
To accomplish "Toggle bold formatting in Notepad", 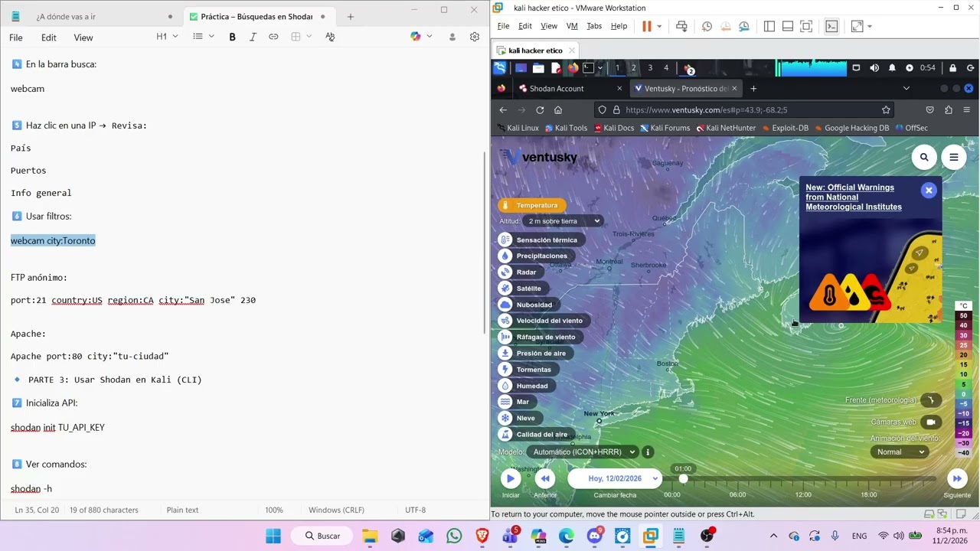I will 232,37.
